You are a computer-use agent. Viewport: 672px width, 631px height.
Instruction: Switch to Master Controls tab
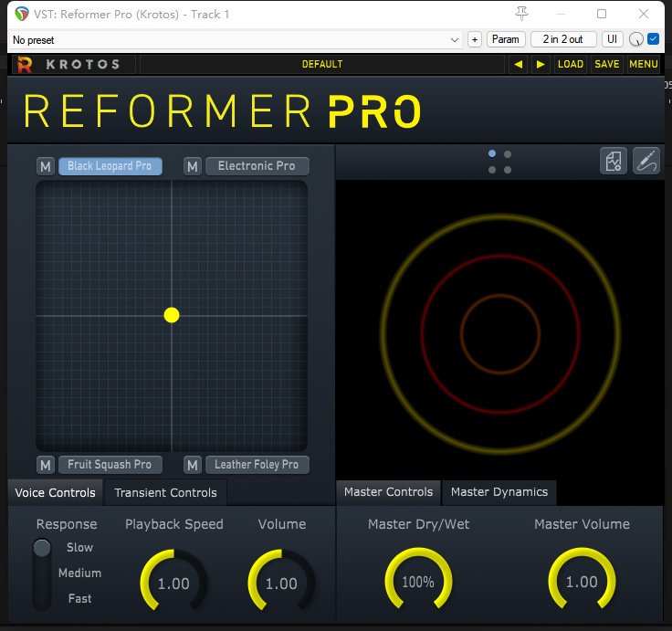[x=388, y=492]
